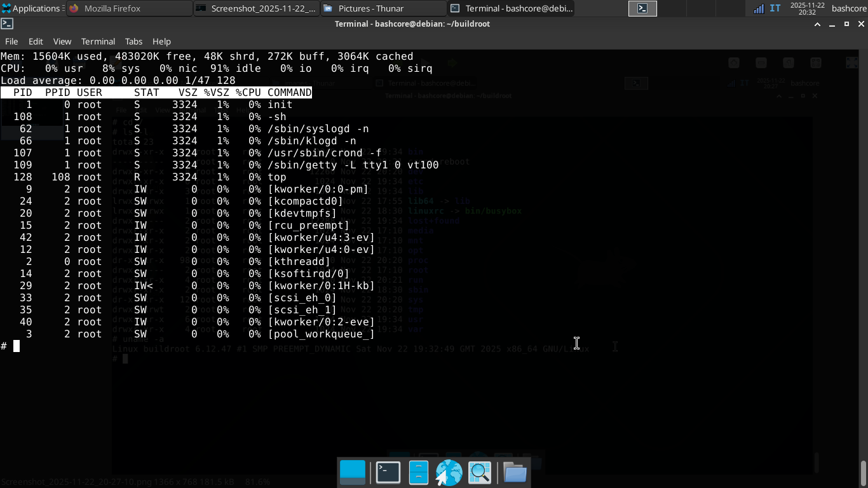Launch Web Browser globe icon in dock
Viewport: 868px width, 488px height.
(x=449, y=473)
